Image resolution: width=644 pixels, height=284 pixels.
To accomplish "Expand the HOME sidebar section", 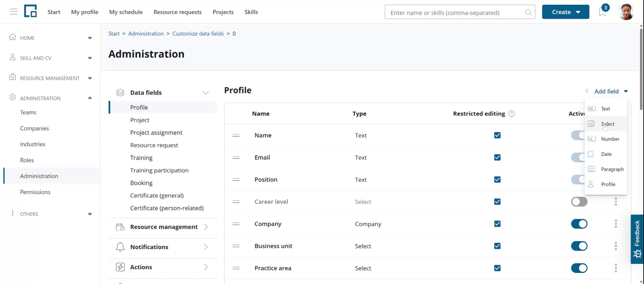I will (90, 38).
